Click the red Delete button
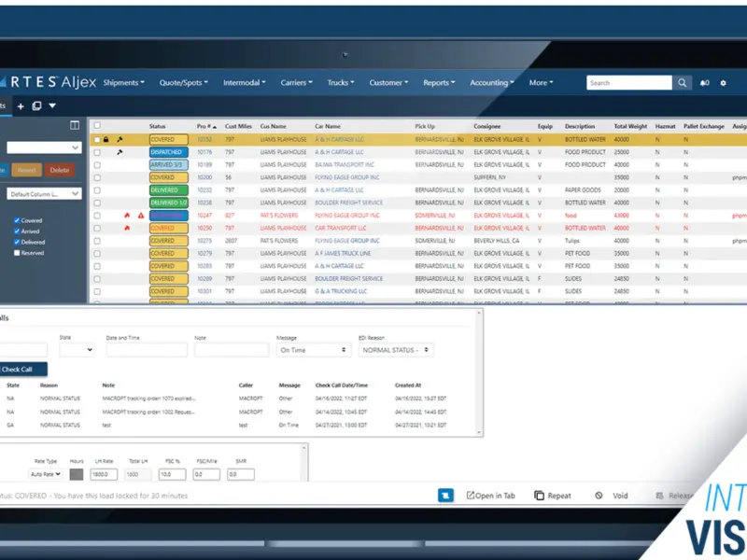 pyautogui.click(x=60, y=170)
